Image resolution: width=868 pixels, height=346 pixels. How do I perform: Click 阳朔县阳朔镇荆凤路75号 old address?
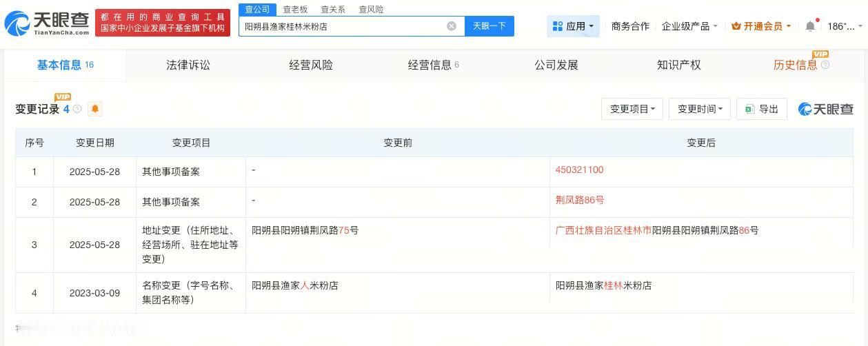click(305, 230)
